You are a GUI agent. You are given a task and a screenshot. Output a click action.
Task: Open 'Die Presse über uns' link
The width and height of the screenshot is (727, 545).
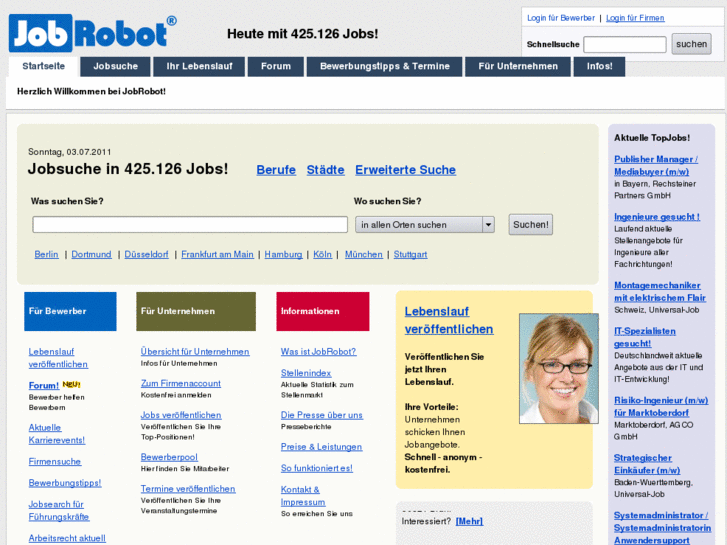pyautogui.click(x=322, y=415)
